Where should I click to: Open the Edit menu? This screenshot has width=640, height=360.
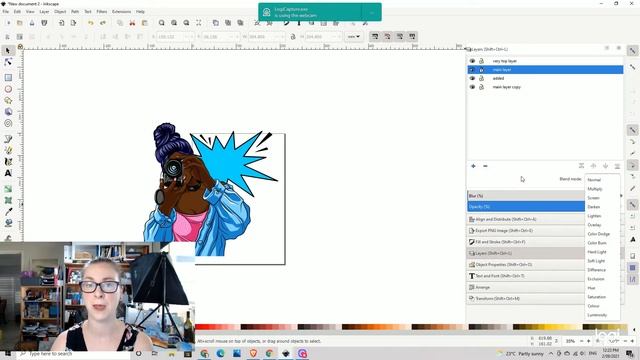[x=17, y=12]
